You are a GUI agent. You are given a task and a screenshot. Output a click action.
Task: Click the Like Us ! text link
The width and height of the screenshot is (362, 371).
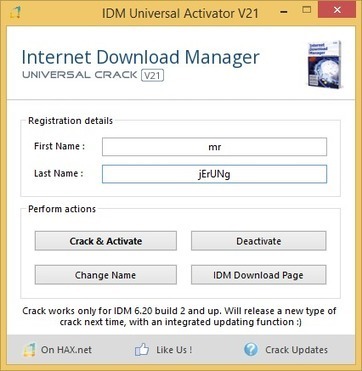coord(174,350)
